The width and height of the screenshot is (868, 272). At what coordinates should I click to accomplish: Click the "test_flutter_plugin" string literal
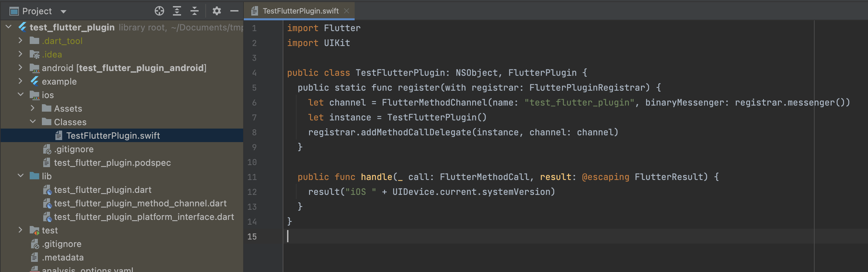(x=579, y=103)
